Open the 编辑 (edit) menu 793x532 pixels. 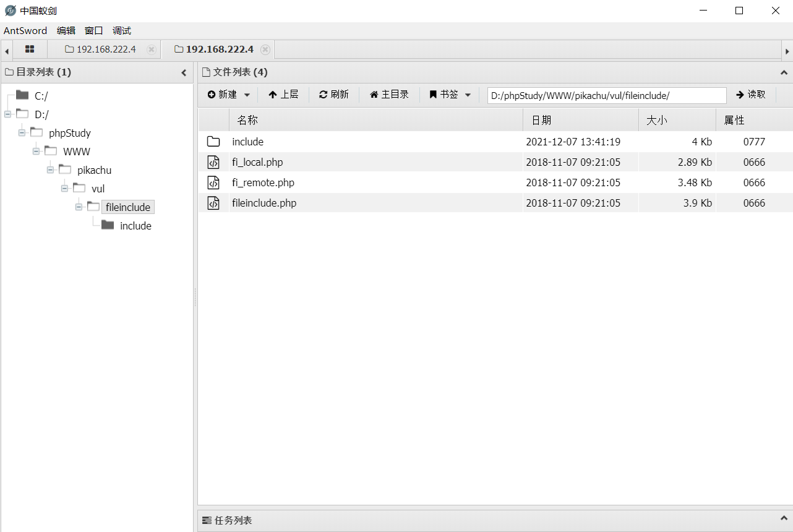66,30
